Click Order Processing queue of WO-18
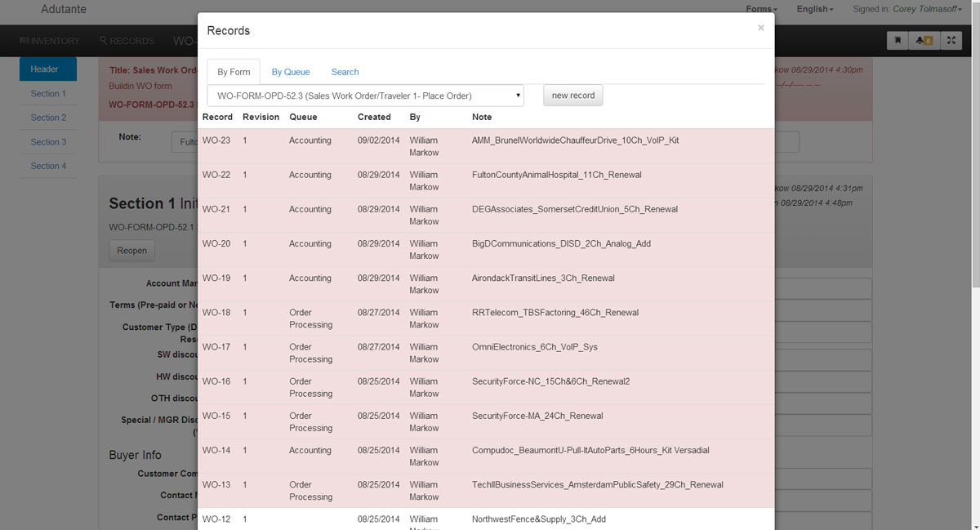The height and width of the screenshot is (530, 980). pyautogui.click(x=310, y=318)
